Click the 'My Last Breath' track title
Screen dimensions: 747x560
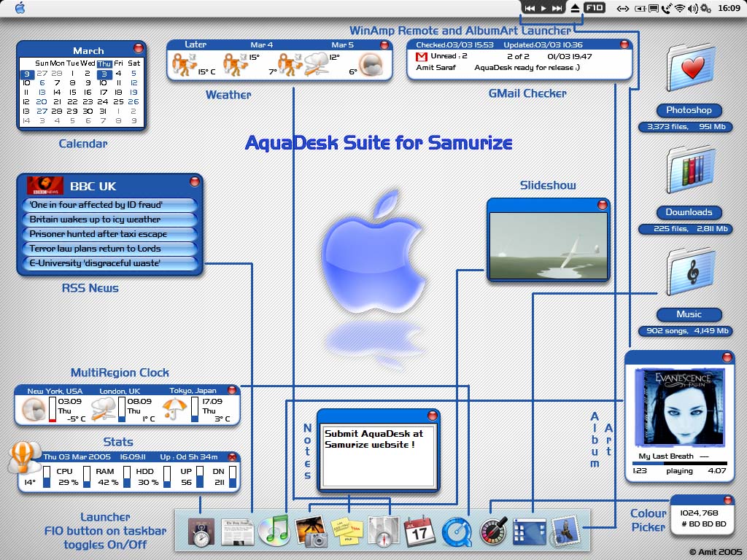coord(666,456)
